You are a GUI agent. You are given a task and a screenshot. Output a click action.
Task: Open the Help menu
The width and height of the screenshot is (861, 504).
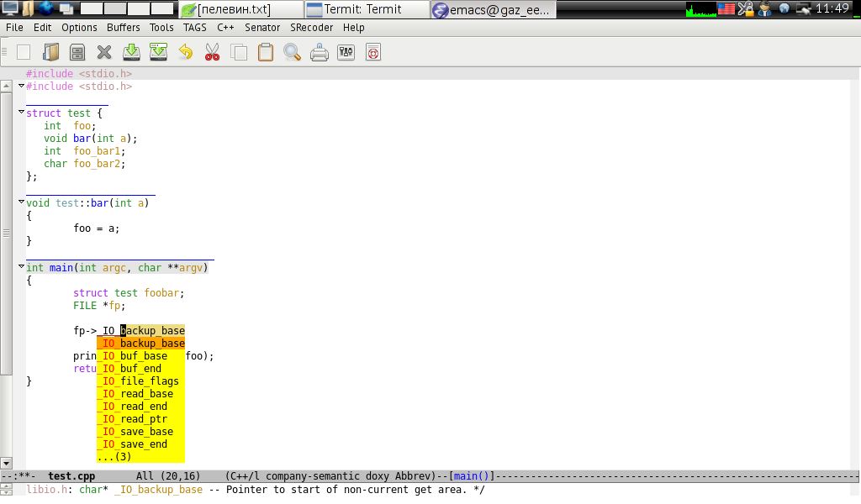coord(354,28)
